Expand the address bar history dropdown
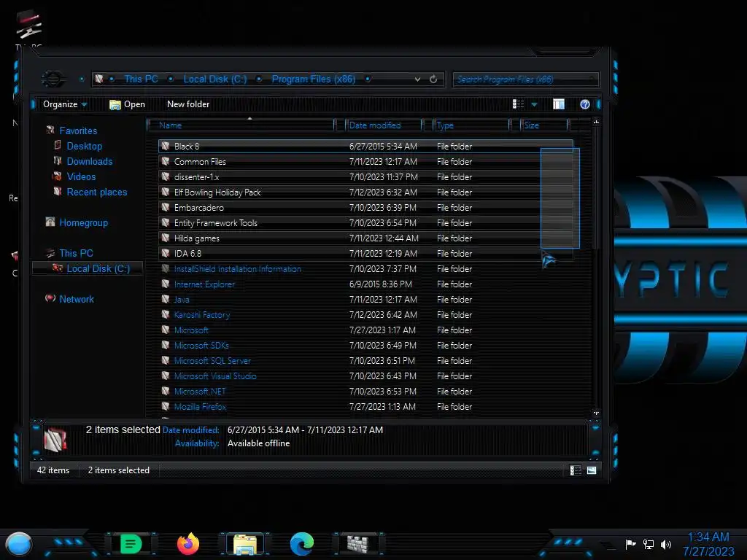The width and height of the screenshot is (747, 560). pyautogui.click(x=417, y=79)
